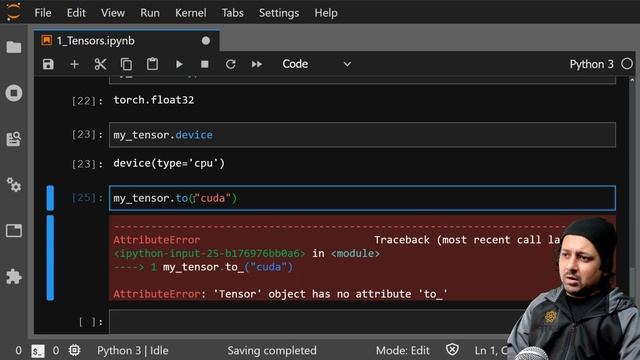Screen dimensions: 640x360
Task: Open the Code cell type dropdown
Action: point(316,64)
